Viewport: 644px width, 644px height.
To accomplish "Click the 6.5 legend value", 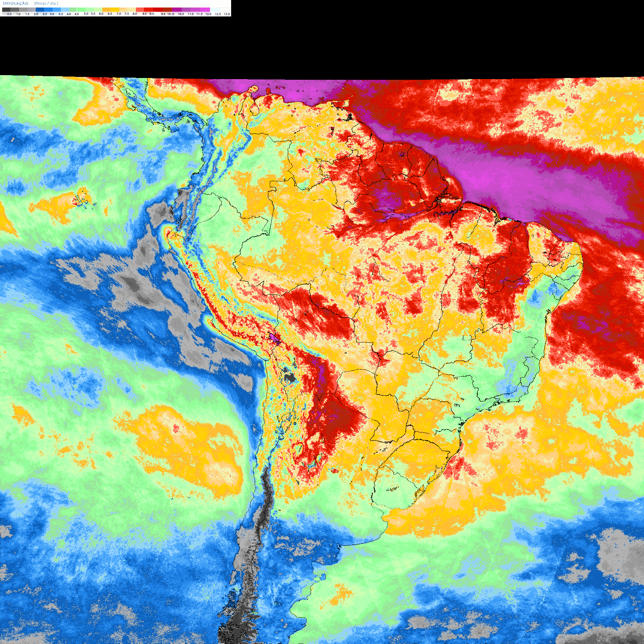I will tap(110, 14).
